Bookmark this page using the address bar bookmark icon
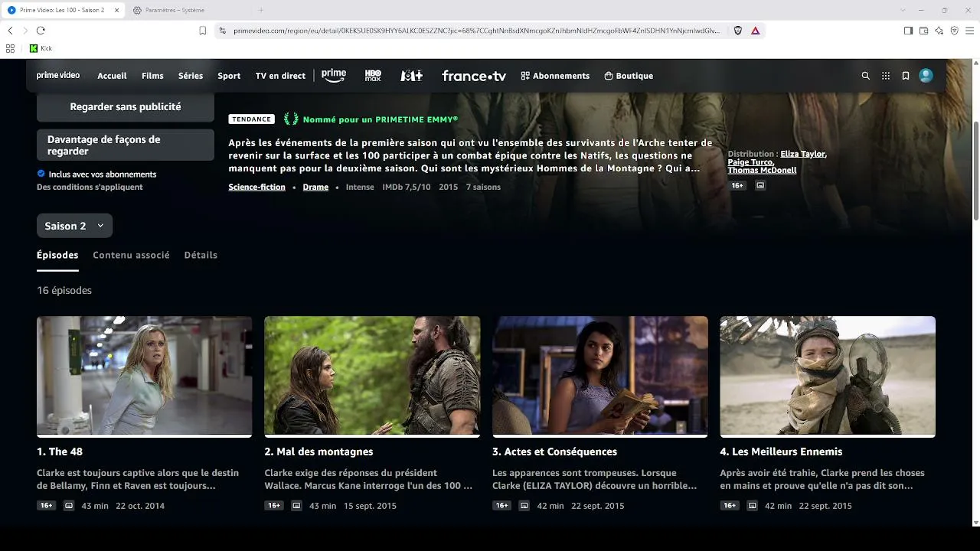This screenshot has width=980, height=551. click(203, 31)
